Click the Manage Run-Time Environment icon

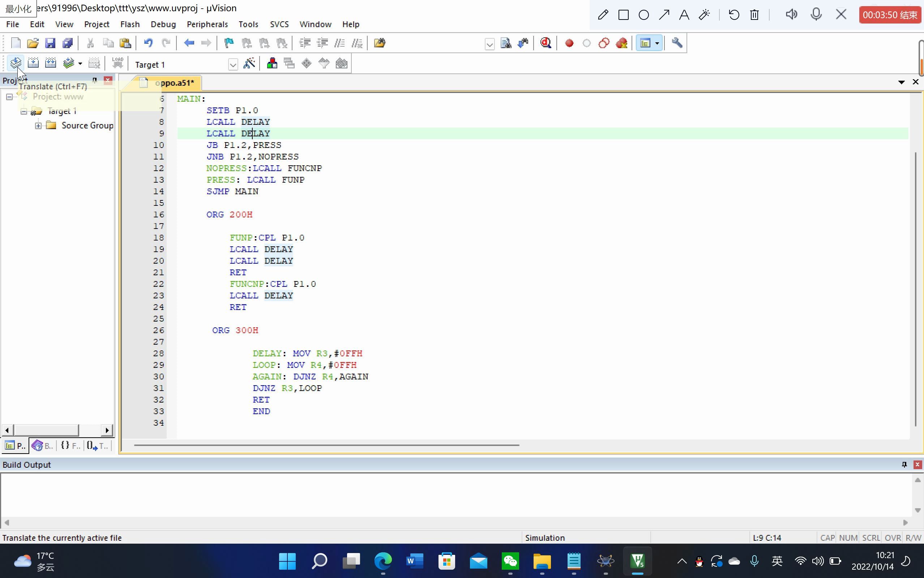click(69, 64)
